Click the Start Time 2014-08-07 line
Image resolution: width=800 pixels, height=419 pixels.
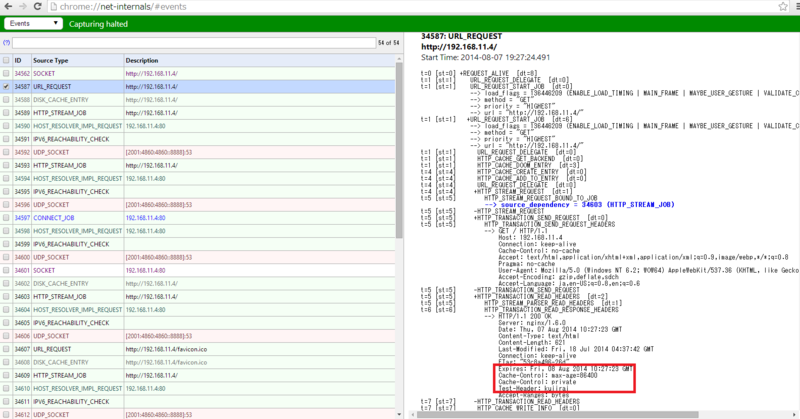click(x=485, y=58)
